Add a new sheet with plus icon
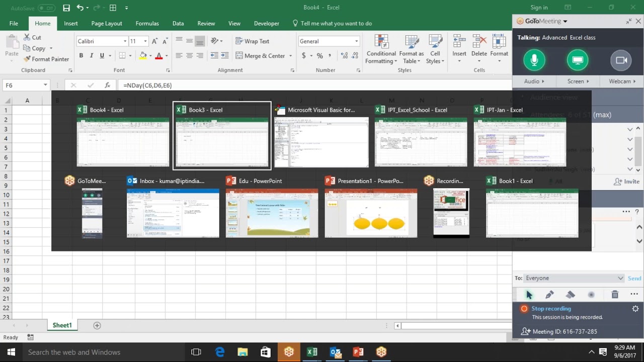This screenshot has width=644, height=362. [x=97, y=325]
